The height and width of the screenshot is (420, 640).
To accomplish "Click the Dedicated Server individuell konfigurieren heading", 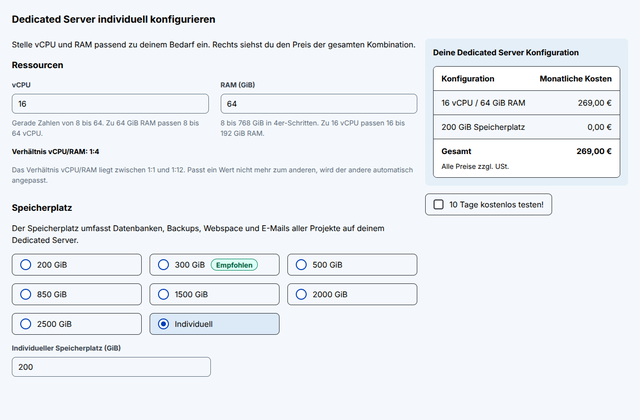I will coord(113,20).
